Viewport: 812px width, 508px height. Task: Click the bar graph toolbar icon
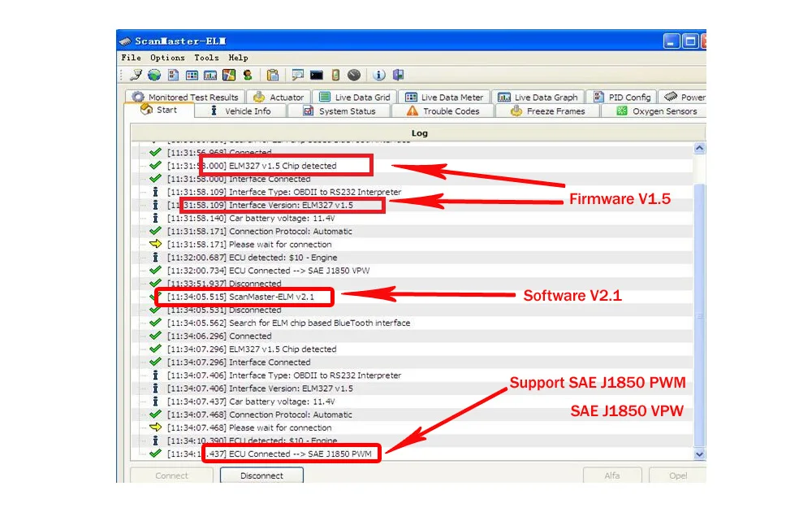coord(210,75)
